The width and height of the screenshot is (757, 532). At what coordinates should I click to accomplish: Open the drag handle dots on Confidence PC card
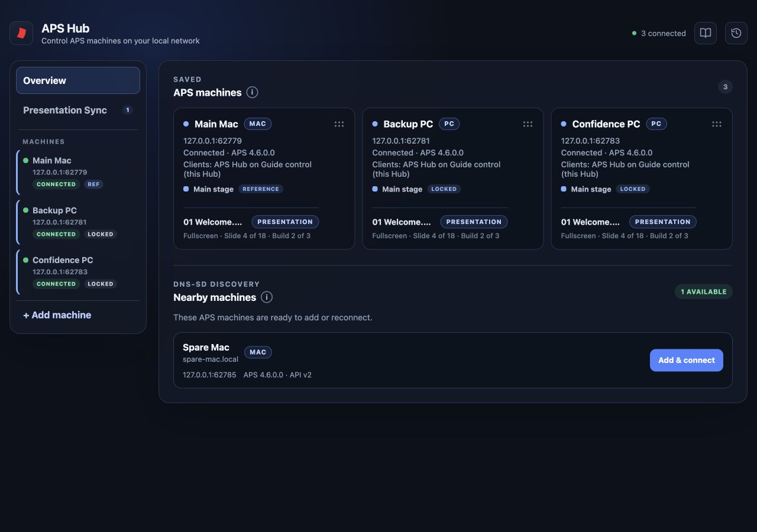[717, 124]
